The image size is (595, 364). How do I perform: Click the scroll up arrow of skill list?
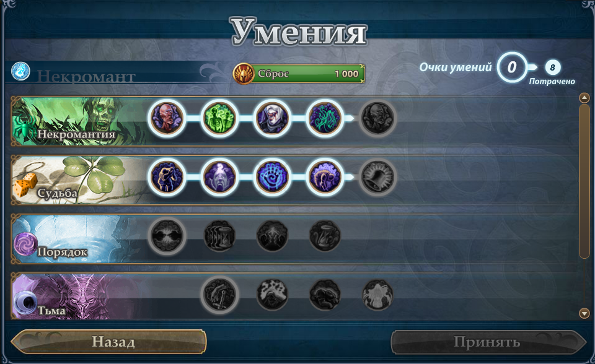(584, 98)
